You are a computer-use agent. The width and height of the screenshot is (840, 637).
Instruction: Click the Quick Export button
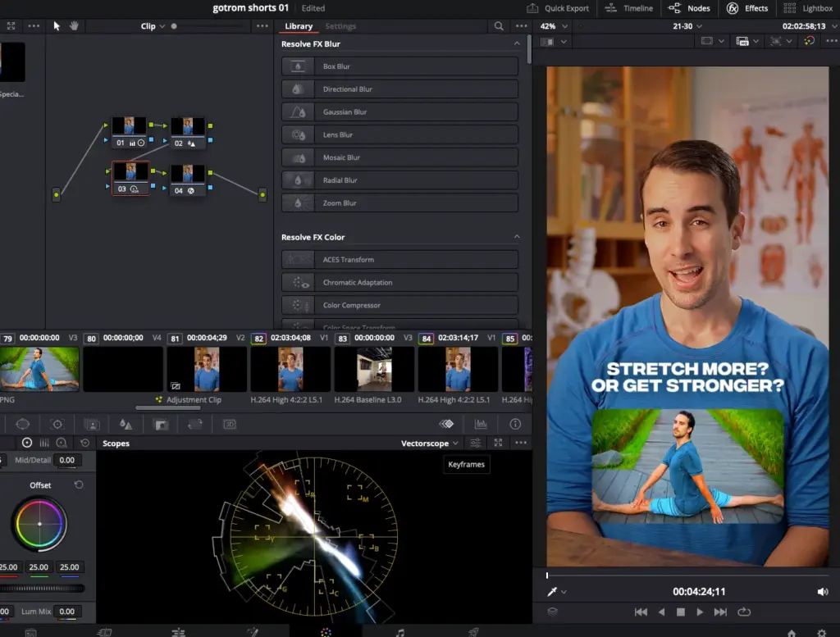pyautogui.click(x=559, y=9)
